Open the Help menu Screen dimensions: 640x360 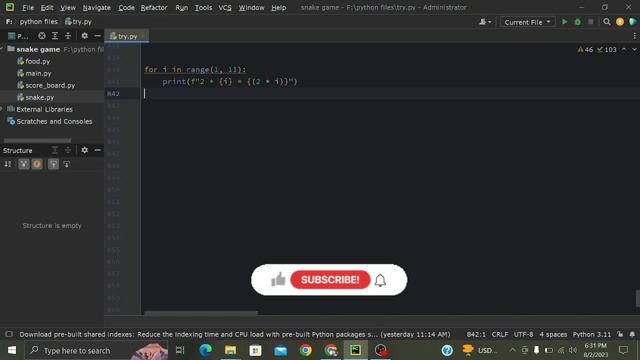pyautogui.click(x=278, y=7)
